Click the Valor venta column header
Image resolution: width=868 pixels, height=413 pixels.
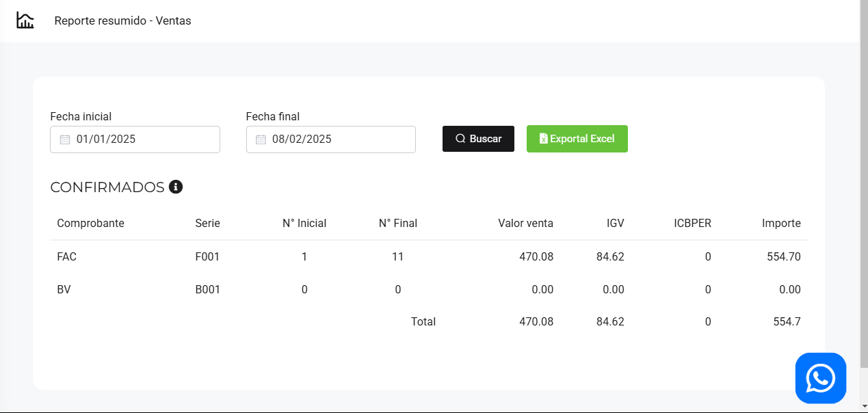click(x=525, y=223)
